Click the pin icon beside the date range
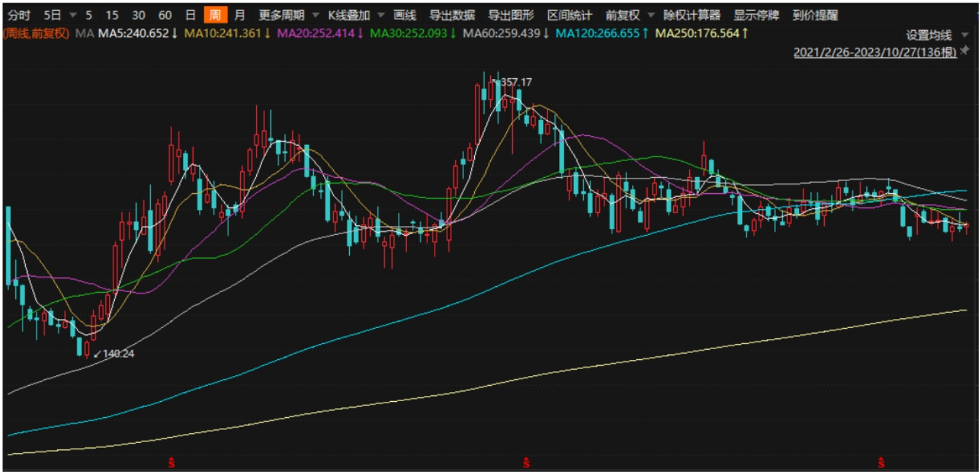Screen dimensions: 980x473 pos(964,52)
